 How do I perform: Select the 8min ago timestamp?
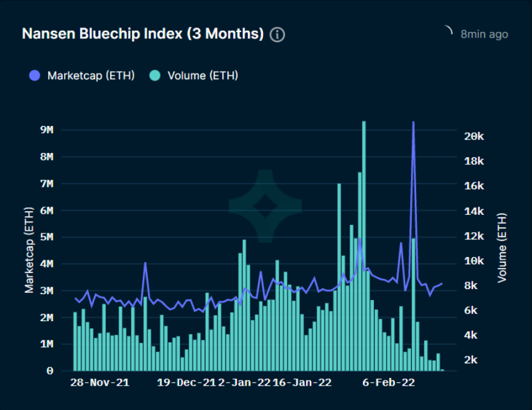click(484, 35)
